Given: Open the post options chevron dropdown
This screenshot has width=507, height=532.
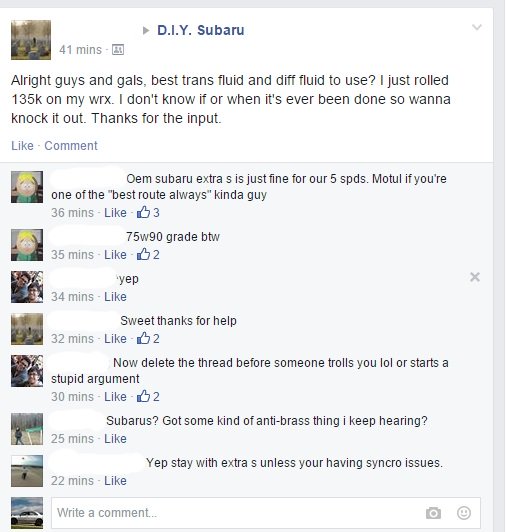Looking at the screenshot, I should [477, 27].
